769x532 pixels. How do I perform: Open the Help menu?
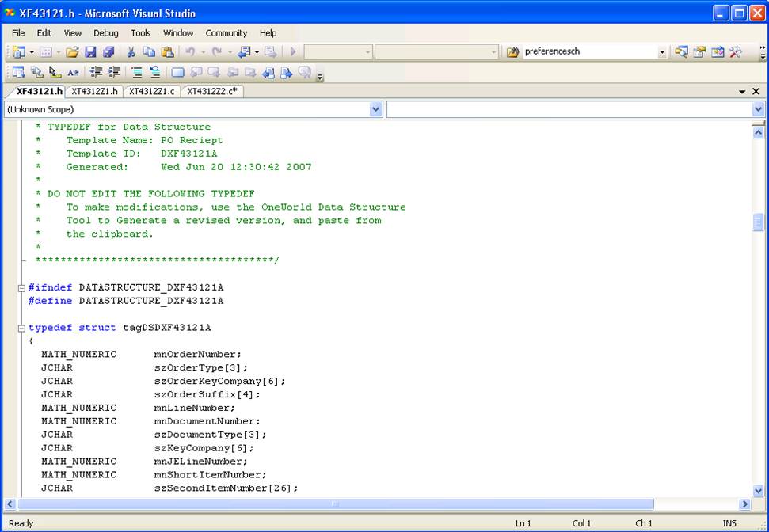268,33
